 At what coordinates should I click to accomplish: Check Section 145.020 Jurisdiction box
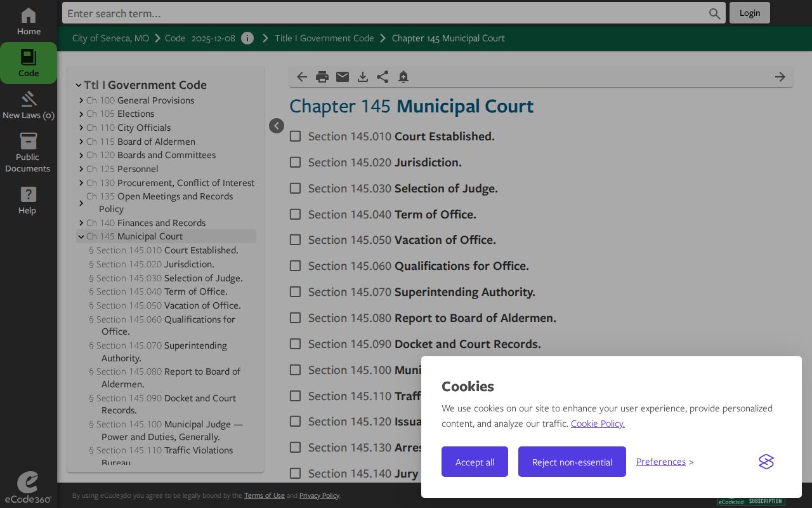click(295, 163)
